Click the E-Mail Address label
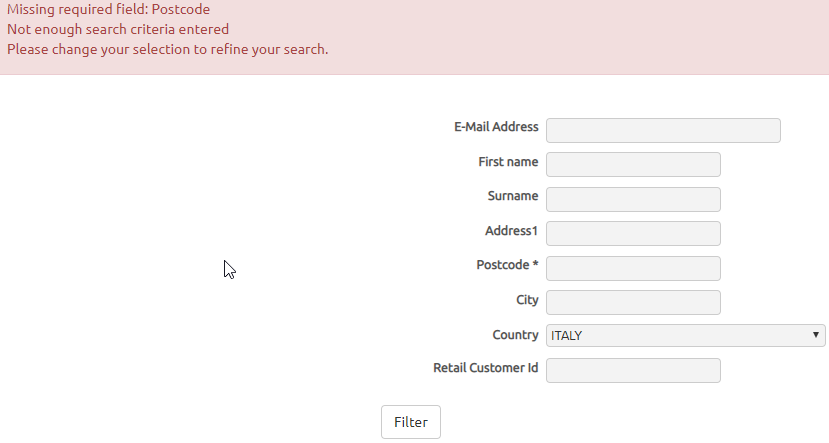 point(496,127)
